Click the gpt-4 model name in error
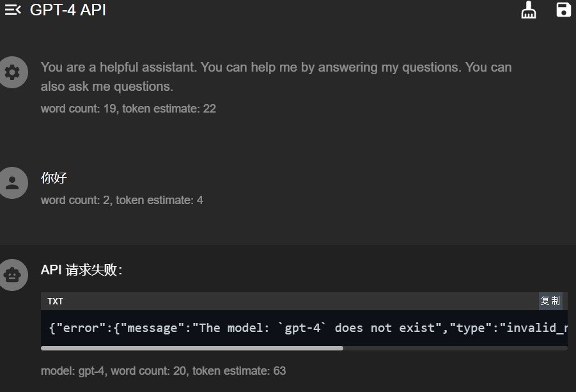The height and width of the screenshot is (392, 576). click(302, 327)
